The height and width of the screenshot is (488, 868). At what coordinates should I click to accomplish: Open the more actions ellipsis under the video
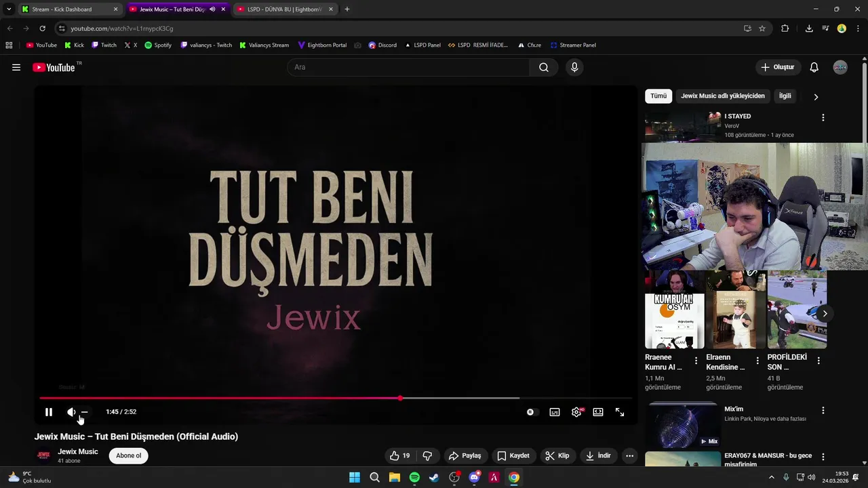pos(629,455)
